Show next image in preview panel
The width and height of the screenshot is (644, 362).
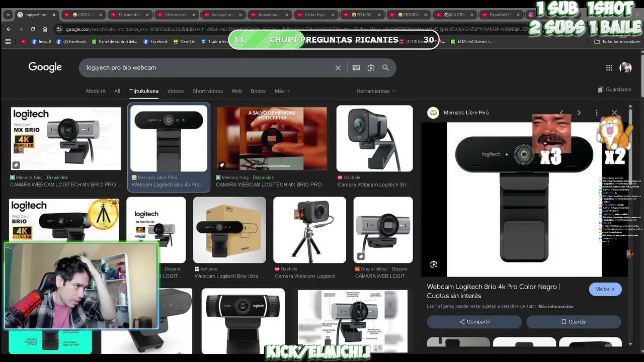pos(579,113)
